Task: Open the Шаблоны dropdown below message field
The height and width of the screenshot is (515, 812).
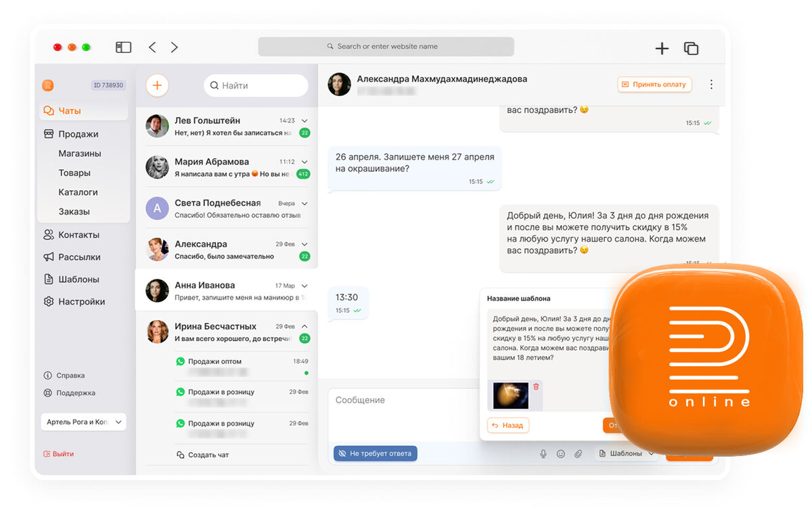Action: point(626,454)
